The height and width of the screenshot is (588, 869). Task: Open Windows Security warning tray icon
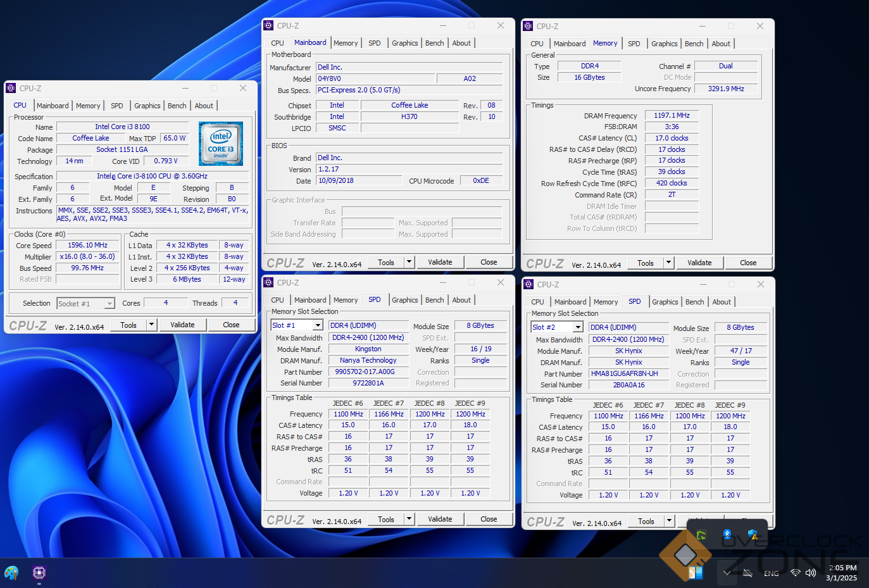tap(753, 535)
